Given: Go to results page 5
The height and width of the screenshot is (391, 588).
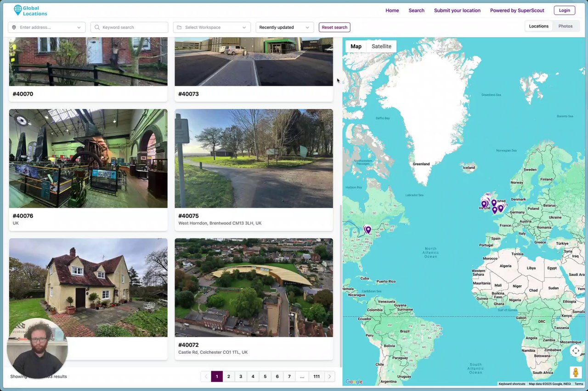Looking at the screenshot, I should point(265,376).
